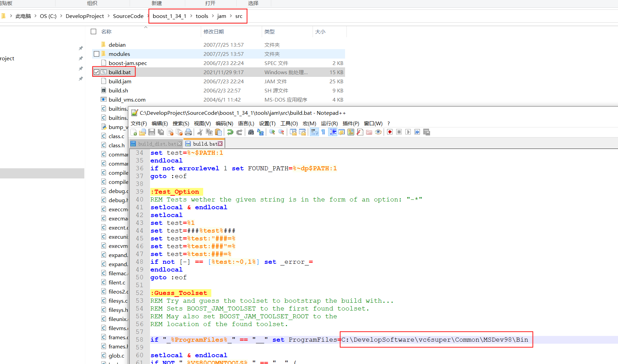Open the Function List panel icon
Image resolution: width=618 pixels, height=364 pixels.
360,132
